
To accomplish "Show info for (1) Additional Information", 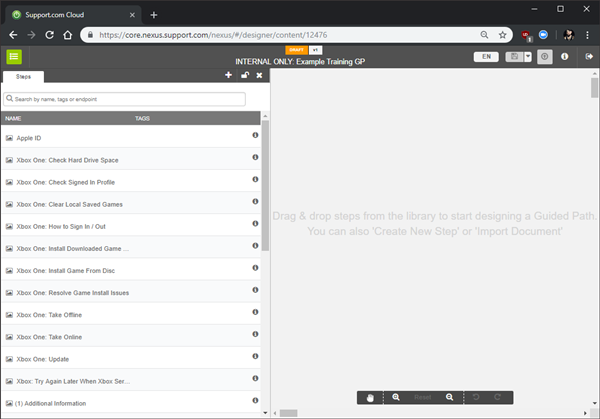I will click(255, 401).
